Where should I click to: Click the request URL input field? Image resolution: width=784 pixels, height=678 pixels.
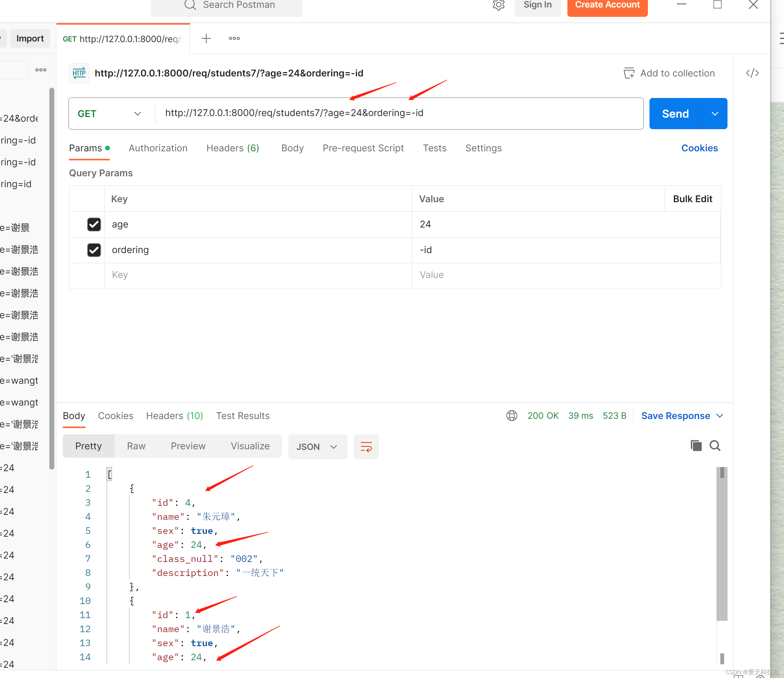pyautogui.click(x=399, y=113)
